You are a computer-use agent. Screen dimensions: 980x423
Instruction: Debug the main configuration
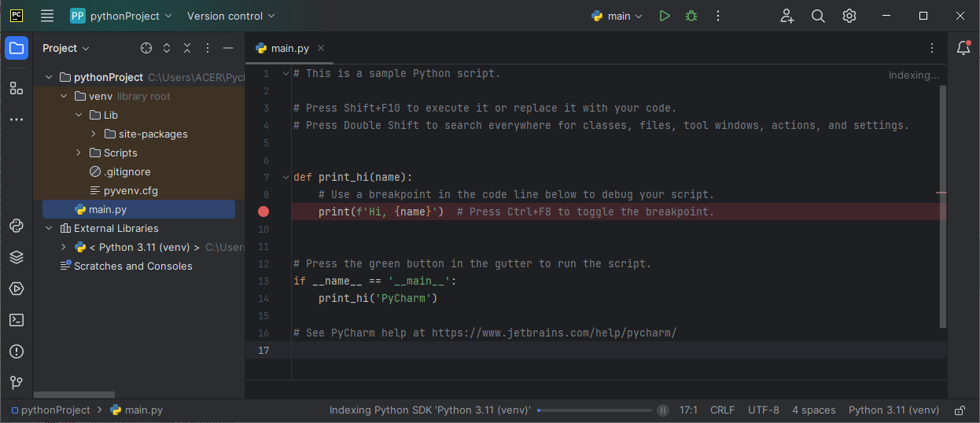[x=691, y=16]
